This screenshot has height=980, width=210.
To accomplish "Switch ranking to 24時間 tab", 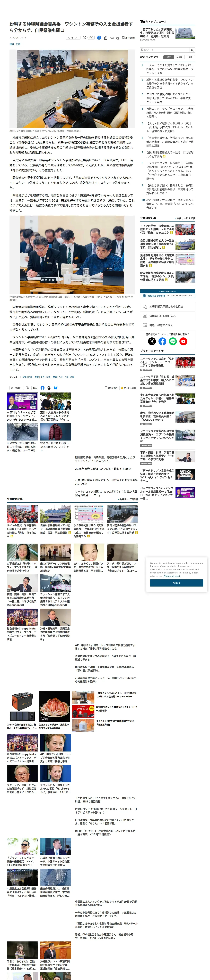I will pyautogui.click(x=179, y=57).
